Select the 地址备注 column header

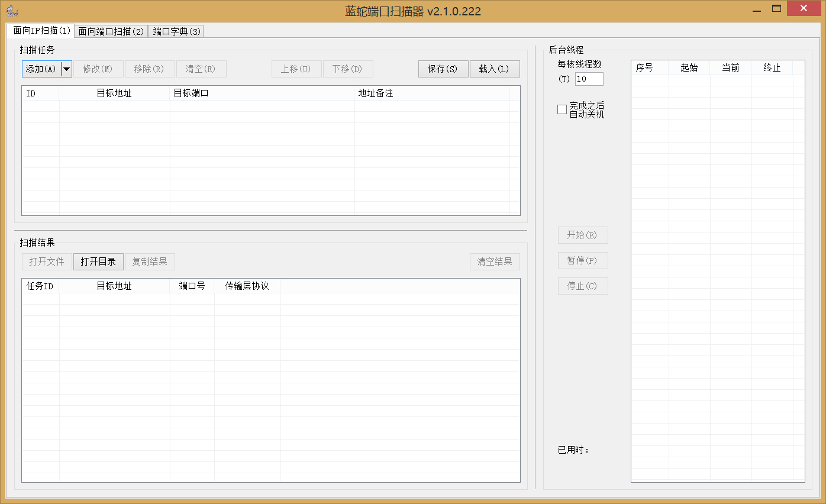point(432,93)
